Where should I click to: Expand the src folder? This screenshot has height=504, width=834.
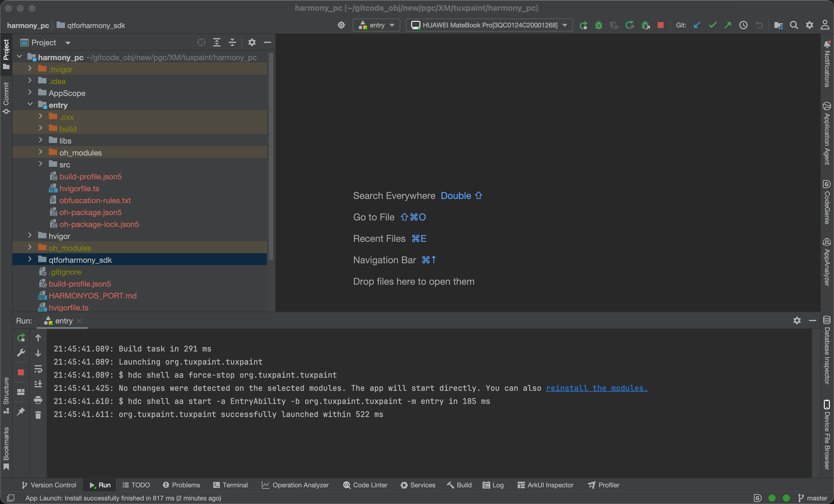[41, 164]
